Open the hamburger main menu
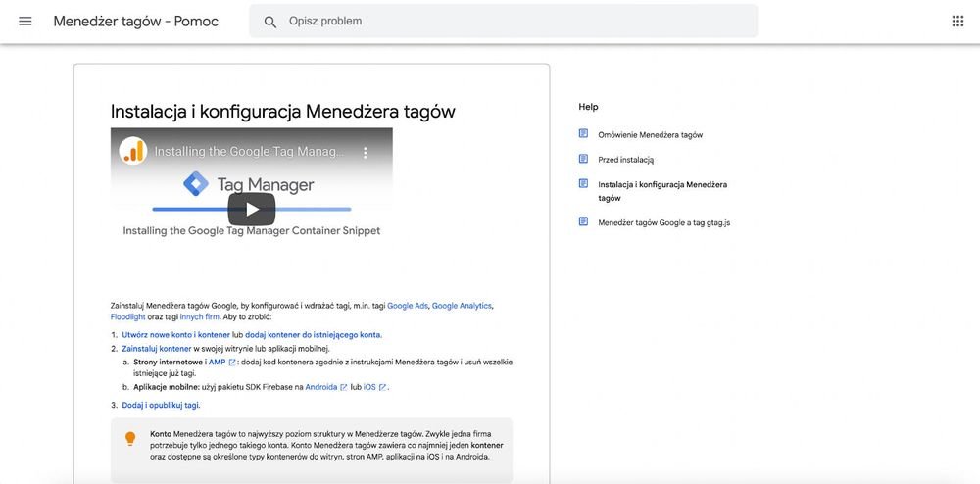The width and height of the screenshot is (980, 484). pyautogui.click(x=25, y=22)
